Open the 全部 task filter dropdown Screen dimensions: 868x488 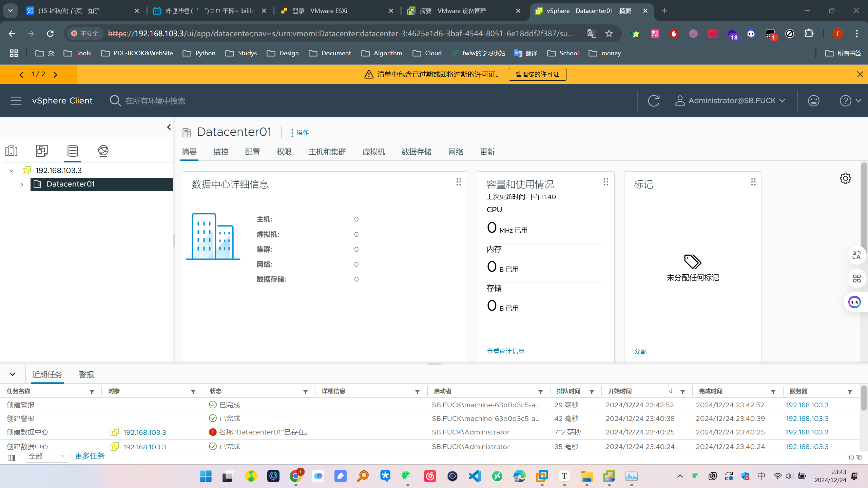coord(47,456)
